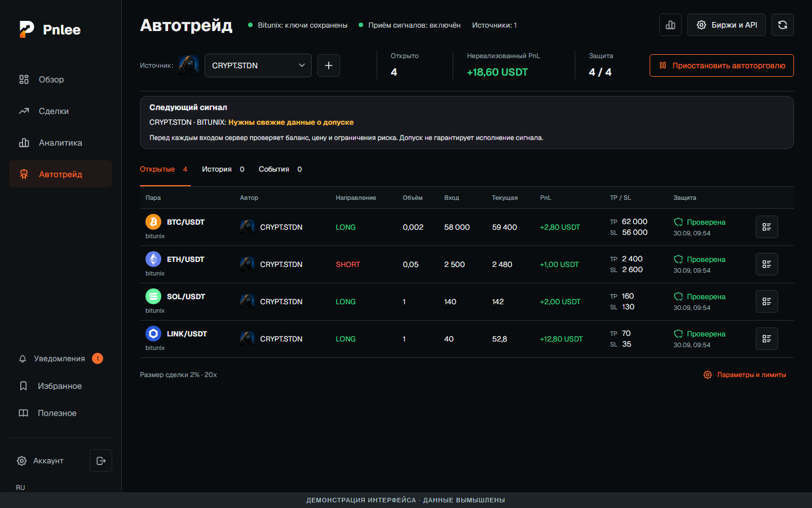
Task: Open Аккаунт settings
Action: tap(41, 461)
